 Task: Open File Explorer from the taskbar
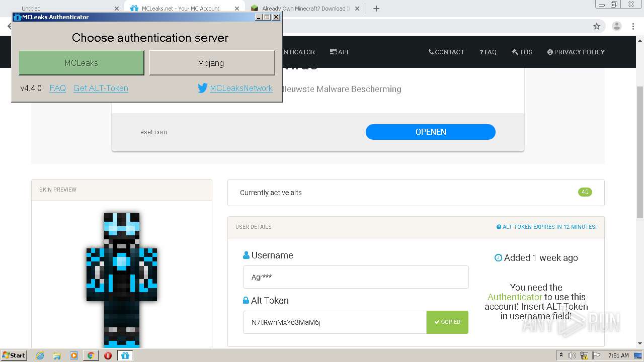(x=57, y=355)
